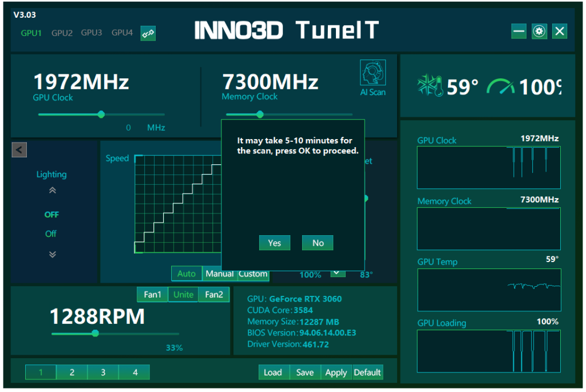The image size is (586, 392).
Task: Minimize the TuneIT window
Action: tap(518, 31)
